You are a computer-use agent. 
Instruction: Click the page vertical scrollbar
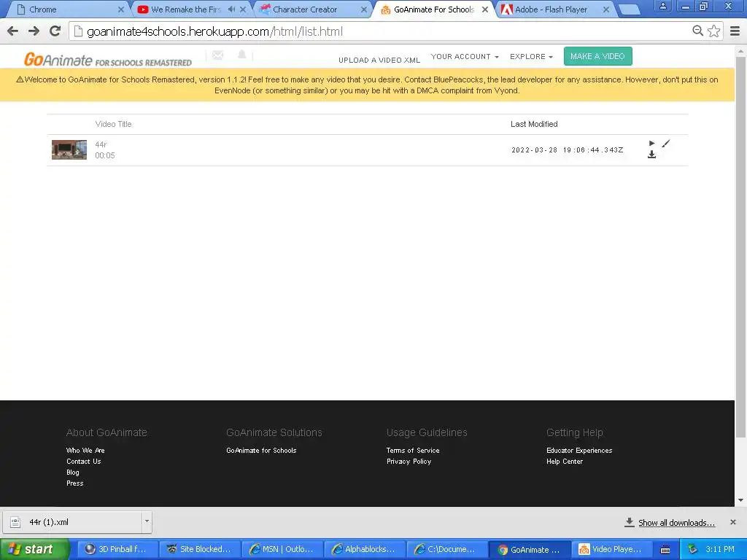(x=741, y=248)
